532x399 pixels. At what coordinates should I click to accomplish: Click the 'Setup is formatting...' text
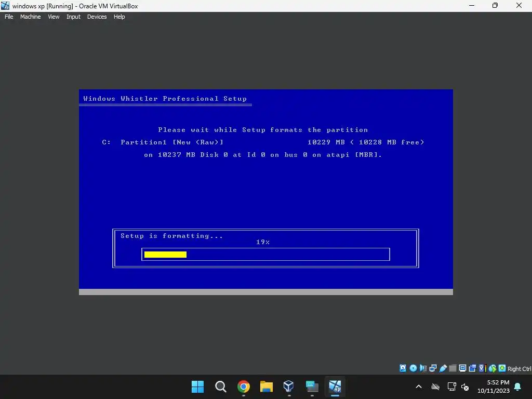point(171,236)
